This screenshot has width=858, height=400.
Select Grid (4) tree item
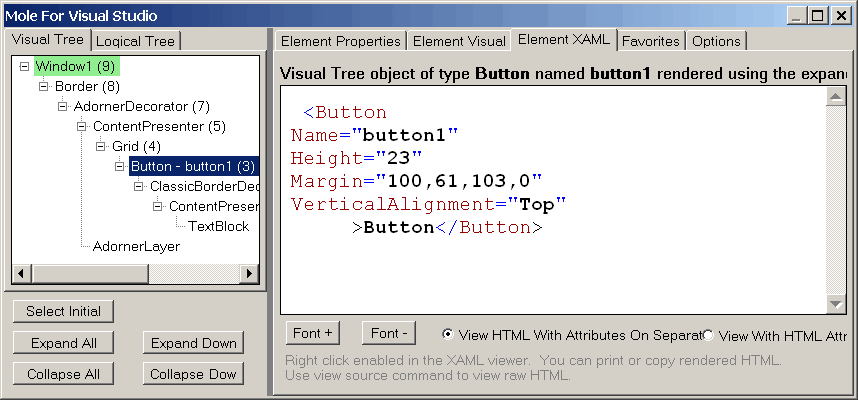tap(137, 146)
